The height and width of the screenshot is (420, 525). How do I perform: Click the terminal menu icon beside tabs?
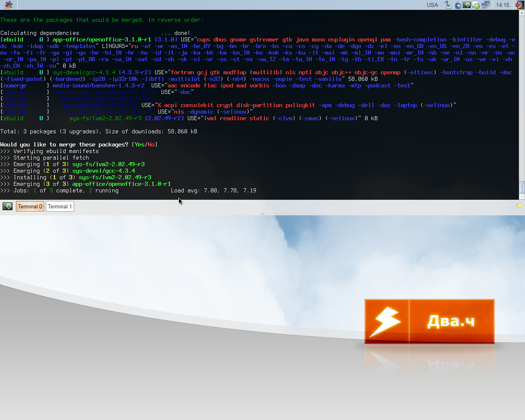[x=7, y=206]
